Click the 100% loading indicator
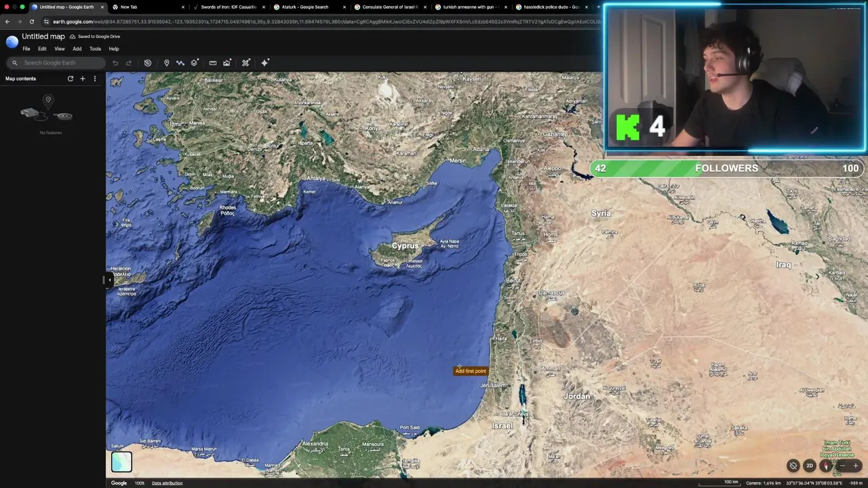The image size is (868, 488). pyautogui.click(x=139, y=483)
